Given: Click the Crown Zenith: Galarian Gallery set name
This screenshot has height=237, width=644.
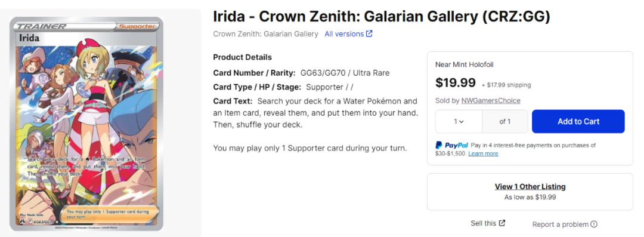Looking at the screenshot, I should tap(266, 34).
